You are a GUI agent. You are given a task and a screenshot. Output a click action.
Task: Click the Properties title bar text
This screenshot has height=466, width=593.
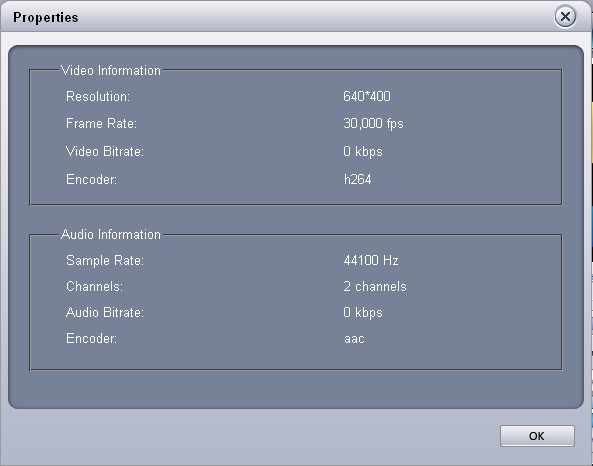[x=46, y=17]
